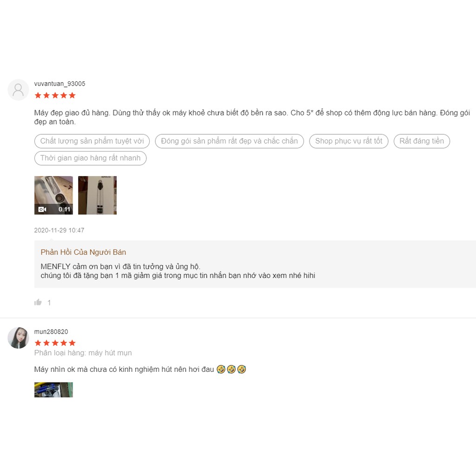Click the video camera icon on the review clip

(x=42, y=209)
